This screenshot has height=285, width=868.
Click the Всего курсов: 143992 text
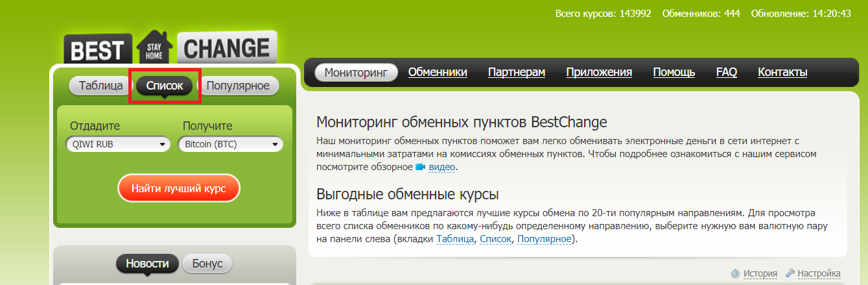603,13
